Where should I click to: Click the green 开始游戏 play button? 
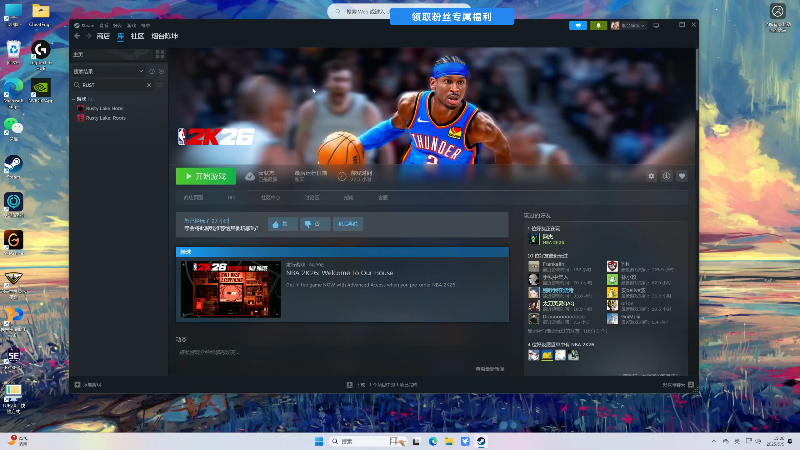point(206,176)
